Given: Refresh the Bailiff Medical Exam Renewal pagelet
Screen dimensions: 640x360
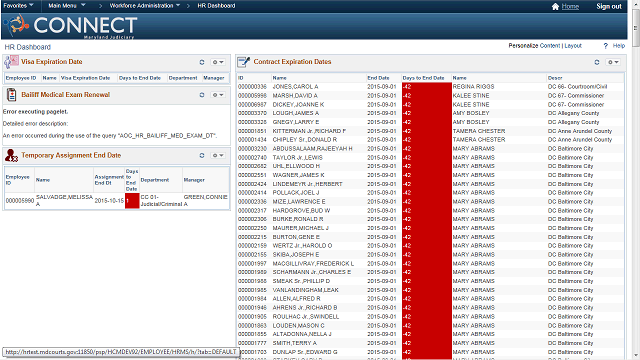Looking at the screenshot, I should point(202,95).
